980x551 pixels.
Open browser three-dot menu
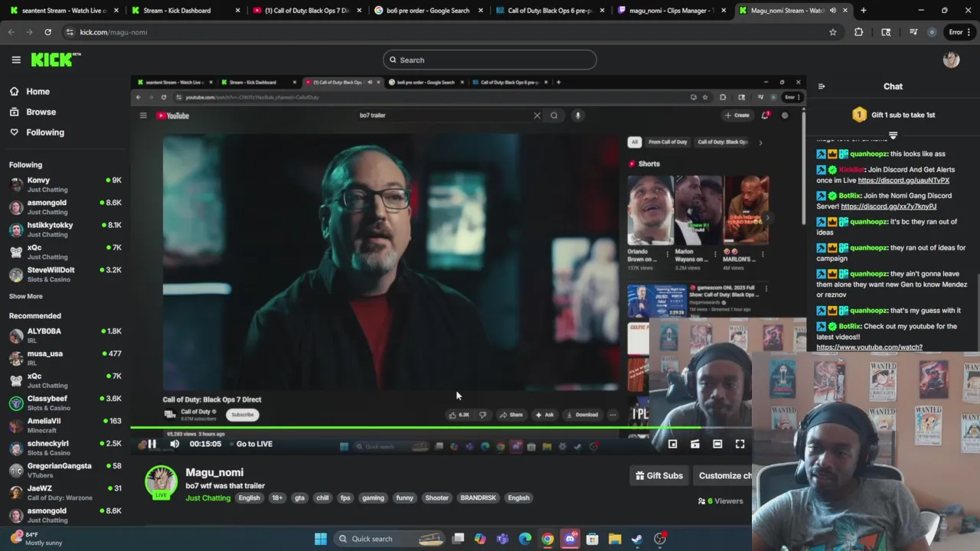pos(969,32)
